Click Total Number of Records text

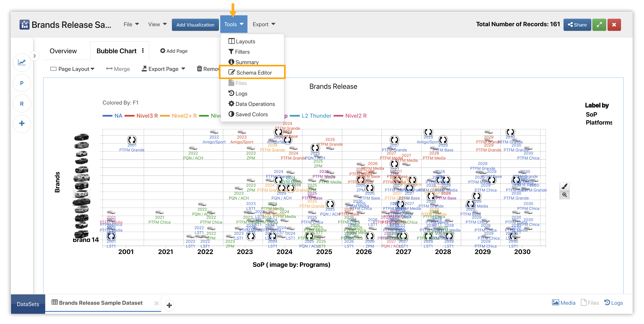click(518, 24)
